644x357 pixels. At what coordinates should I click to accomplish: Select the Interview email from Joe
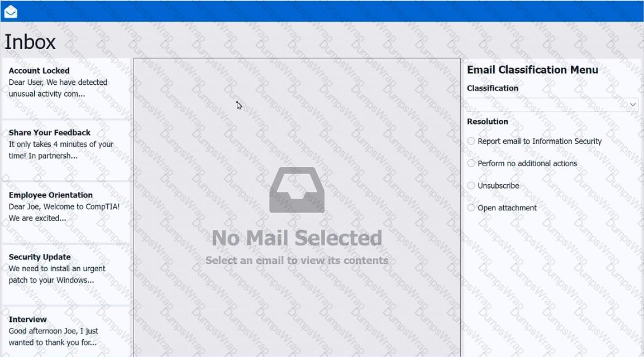[65, 330]
